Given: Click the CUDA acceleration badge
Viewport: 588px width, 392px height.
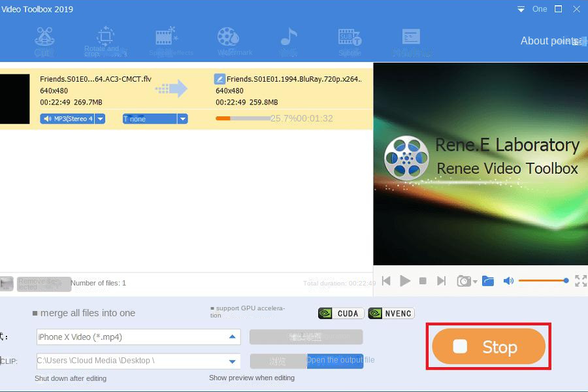Looking at the screenshot, I should coord(341,313).
